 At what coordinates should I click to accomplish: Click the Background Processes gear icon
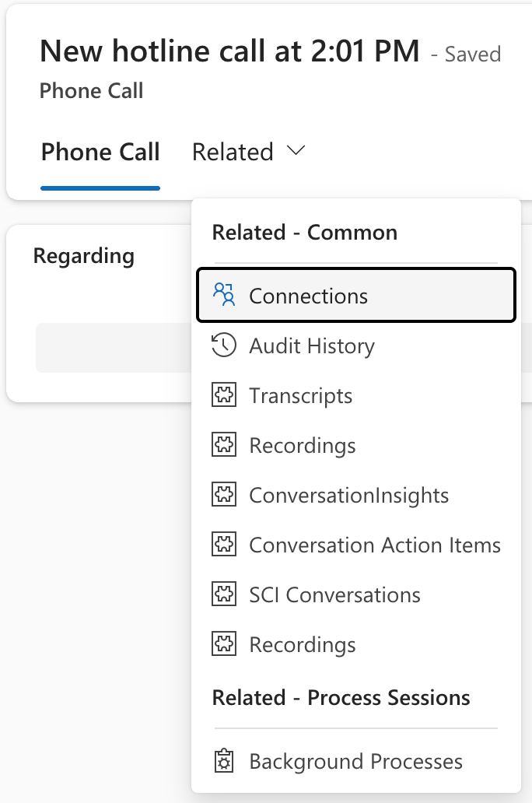pos(224,762)
